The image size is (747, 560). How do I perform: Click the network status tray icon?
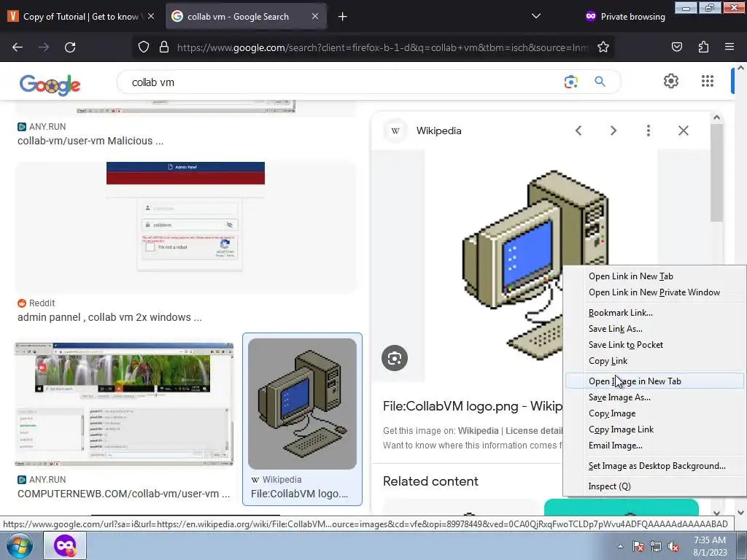[656, 547]
